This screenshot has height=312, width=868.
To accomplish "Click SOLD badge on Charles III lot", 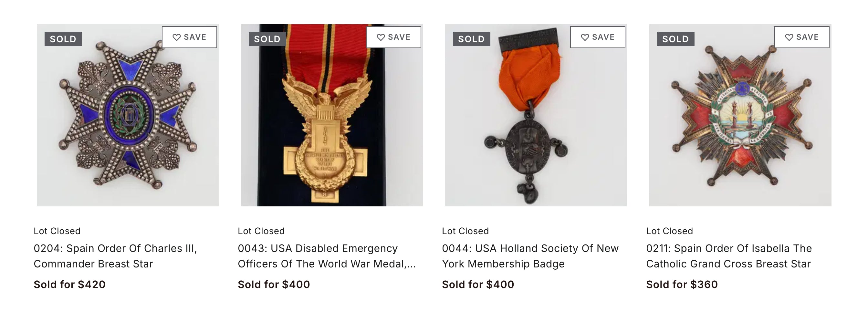I will pyautogui.click(x=63, y=39).
